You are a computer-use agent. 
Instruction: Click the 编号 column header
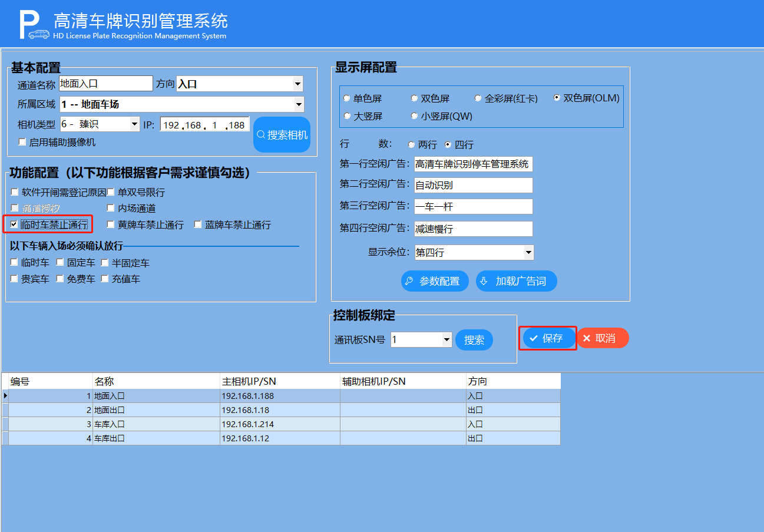(x=51, y=381)
